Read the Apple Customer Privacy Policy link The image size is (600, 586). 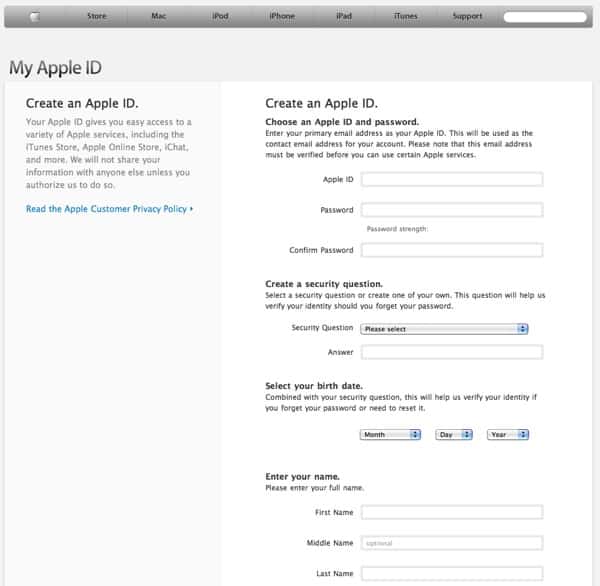click(x=109, y=209)
